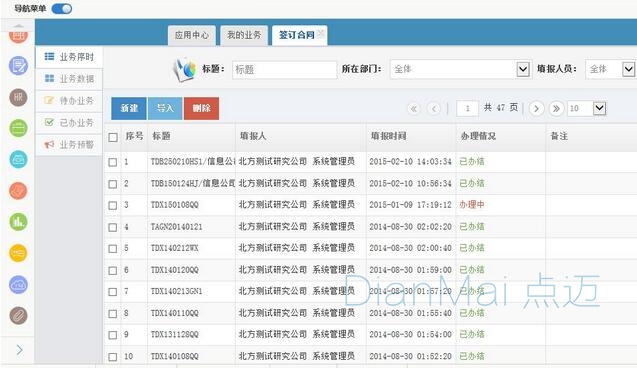
Task: Go to the previous page
Action: click(x=434, y=109)
